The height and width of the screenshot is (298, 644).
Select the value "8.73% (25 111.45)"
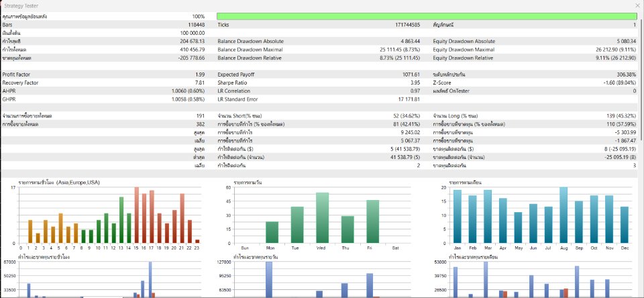(400, 58)
